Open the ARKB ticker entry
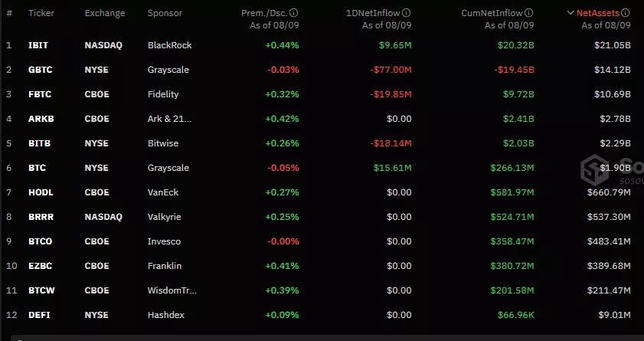The width and height of the screenshot is (644, 341). point(40,119)
